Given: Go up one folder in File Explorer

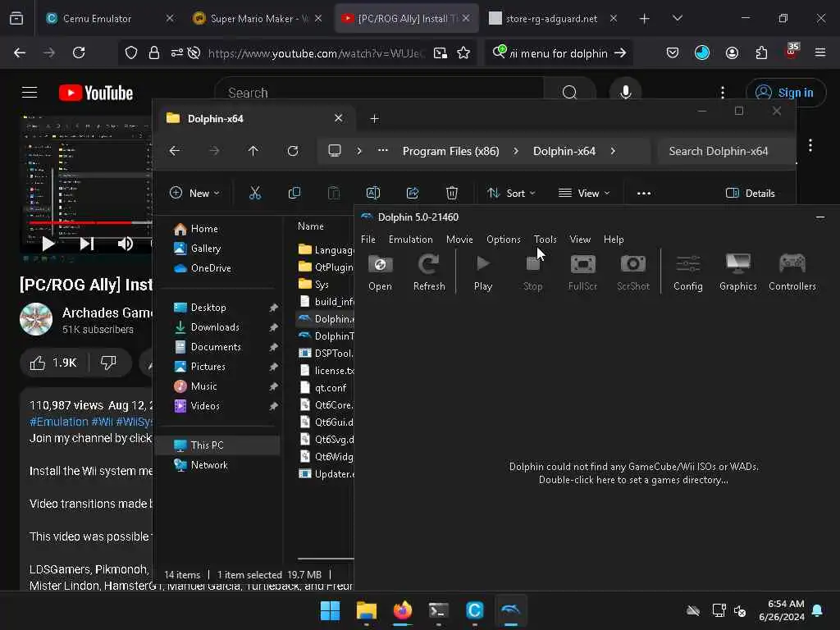Looking at the screenshot, I should point(253,151).
